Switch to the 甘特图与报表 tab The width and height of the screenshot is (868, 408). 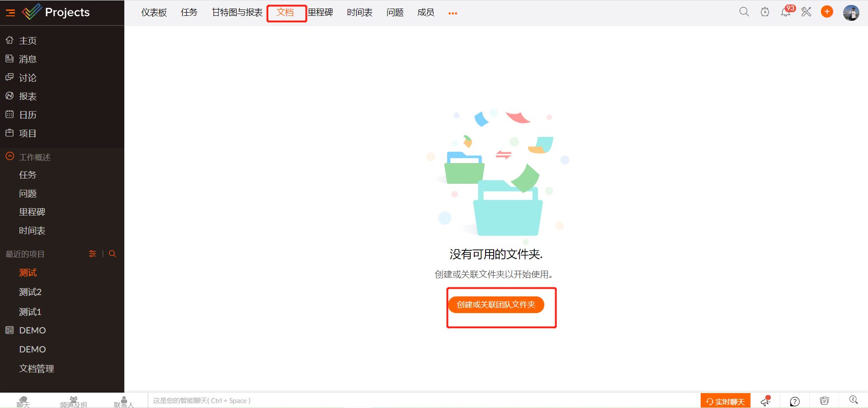237,13
